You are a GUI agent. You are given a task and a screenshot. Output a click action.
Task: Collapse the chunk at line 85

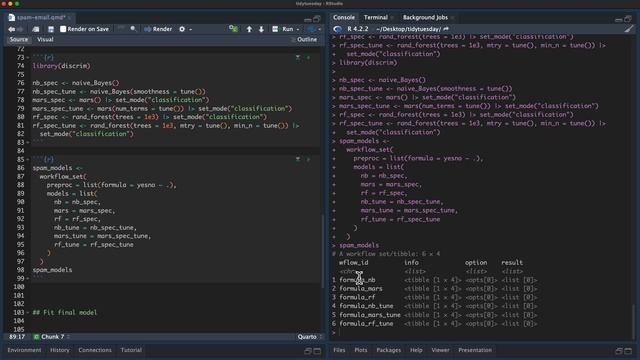(x=28, y=160)
